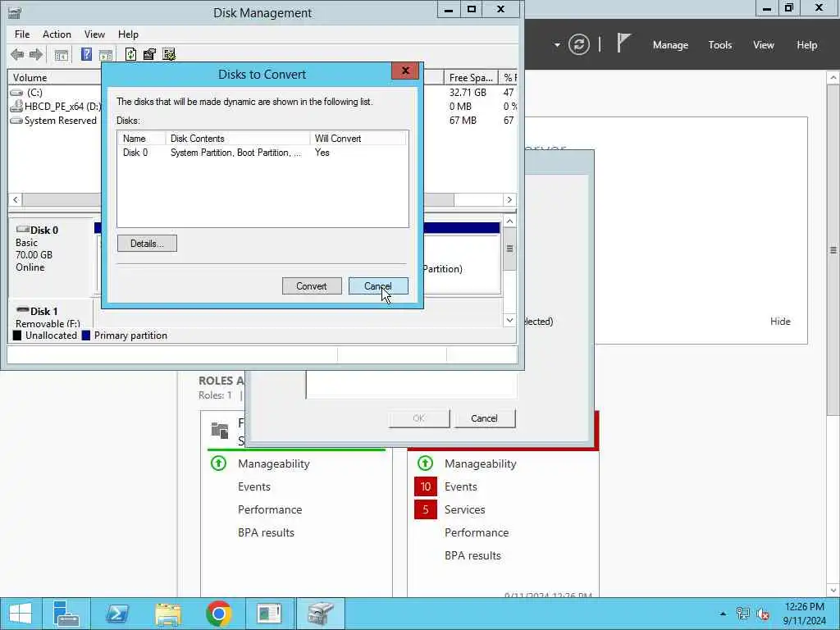
Task: Click the Server Manager refresh icon
Action: (x=579, y=44)
